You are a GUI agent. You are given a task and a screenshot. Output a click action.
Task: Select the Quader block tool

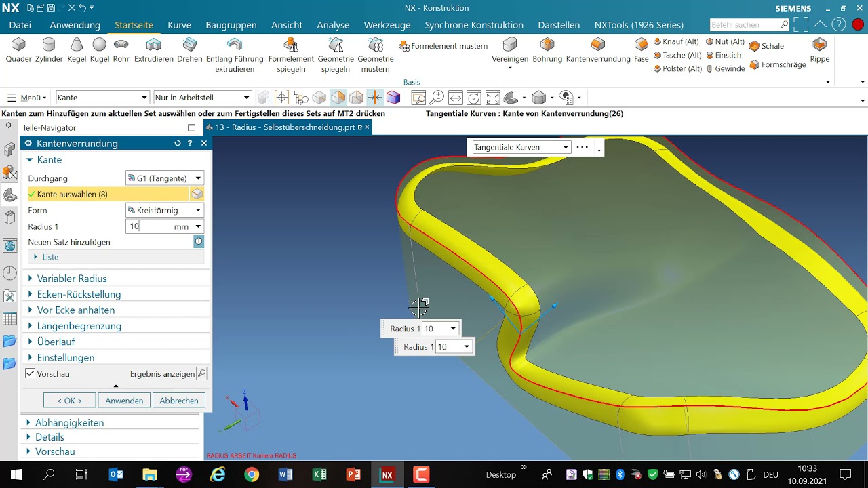click(x=18, y=50)
